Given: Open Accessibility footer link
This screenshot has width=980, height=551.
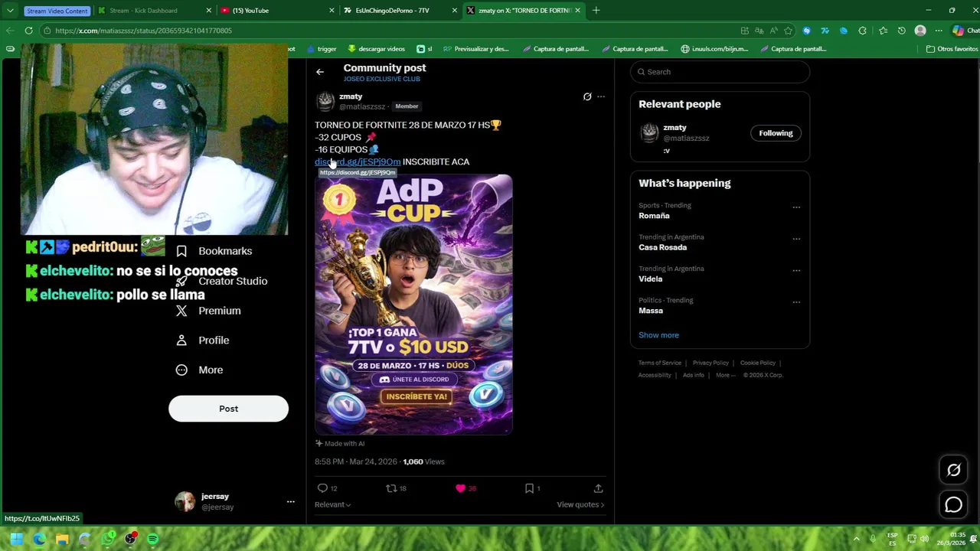Looking at the screenshot, I should point(655,375).
